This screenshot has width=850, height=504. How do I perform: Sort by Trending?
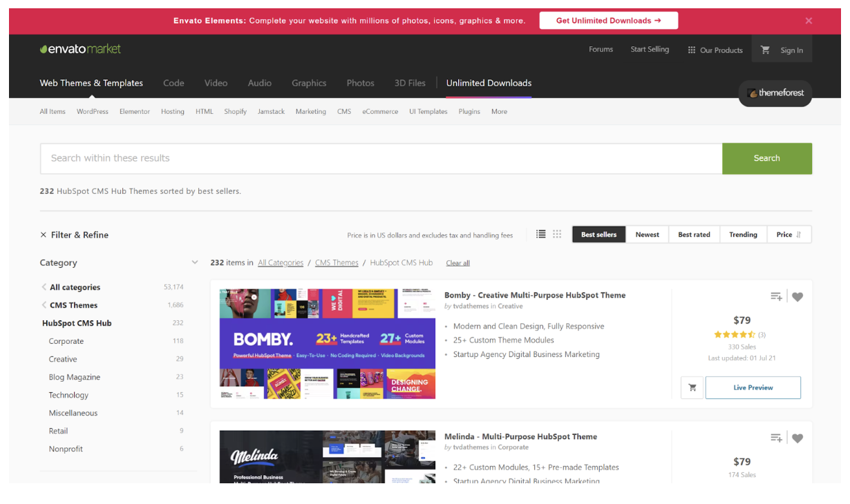pyautogui.click(x=743, y=235)
